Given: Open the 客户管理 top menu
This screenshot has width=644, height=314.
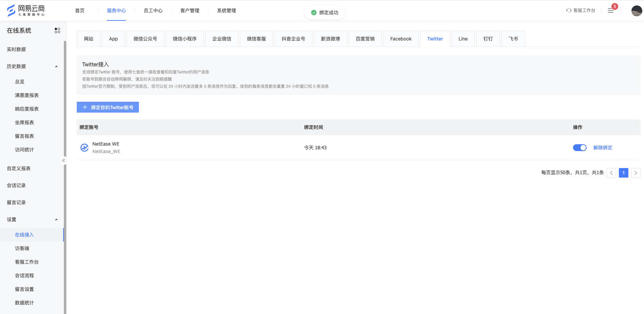Looking at the screenshot, I should point(190,11).
